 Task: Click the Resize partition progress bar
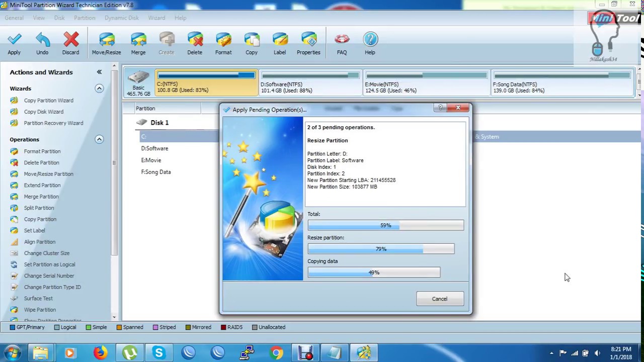[x=381, y=249]
